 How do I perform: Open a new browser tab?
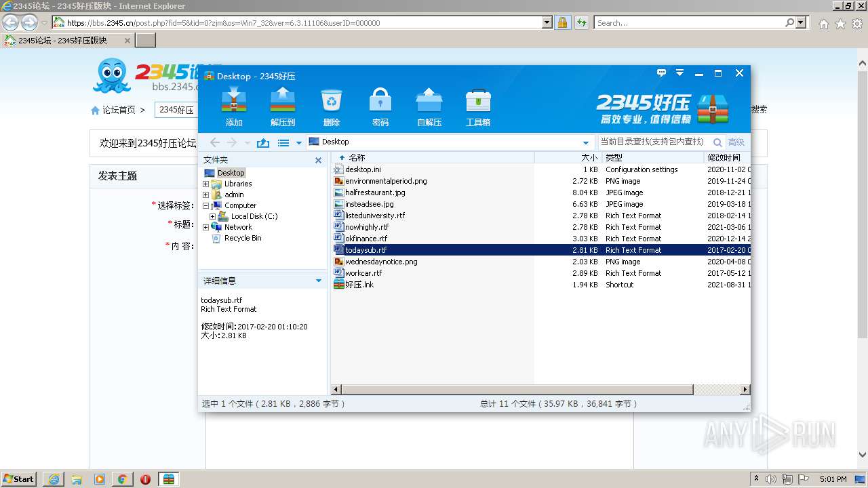(146, 40)
